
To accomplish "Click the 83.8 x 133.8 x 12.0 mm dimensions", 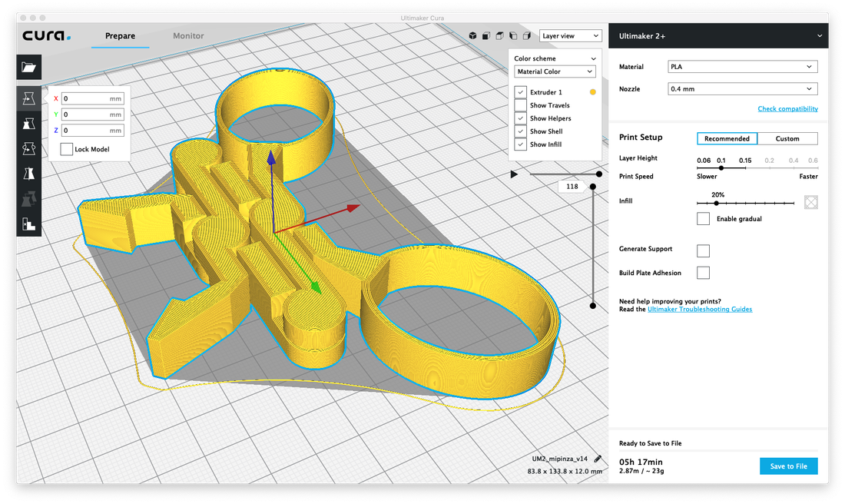I will (565, 471).
